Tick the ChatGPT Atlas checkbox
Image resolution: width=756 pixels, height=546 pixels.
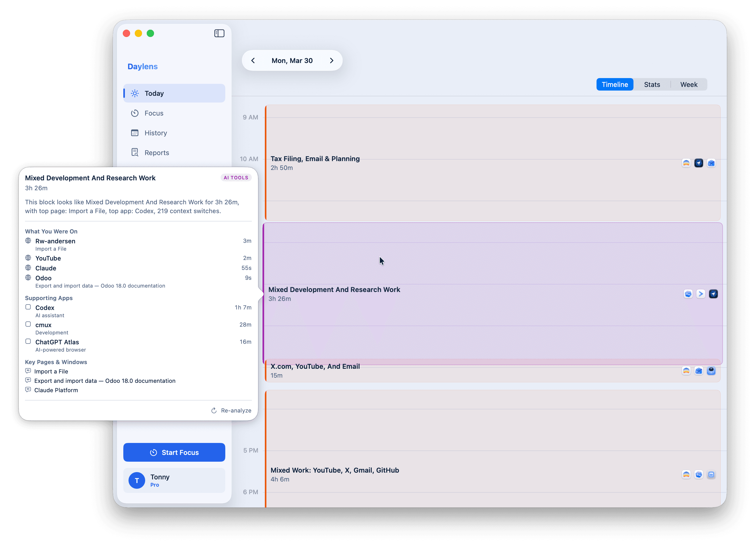point(28,341)
